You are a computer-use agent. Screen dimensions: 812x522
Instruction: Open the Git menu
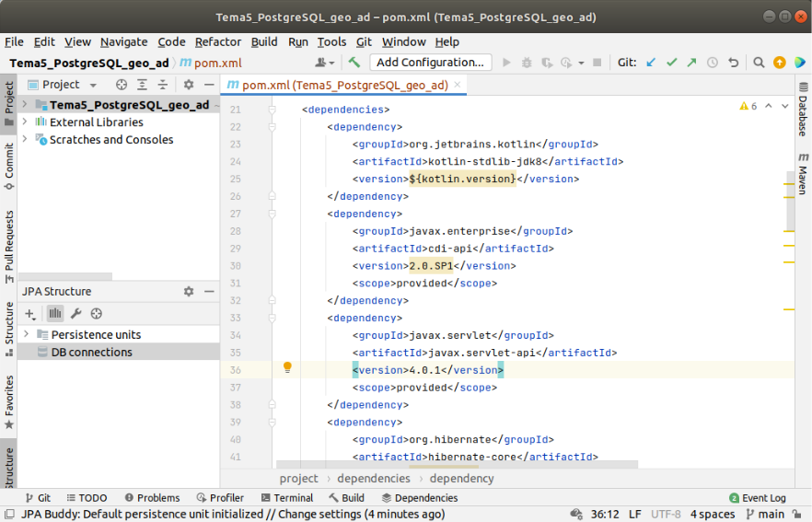[364, 42]
